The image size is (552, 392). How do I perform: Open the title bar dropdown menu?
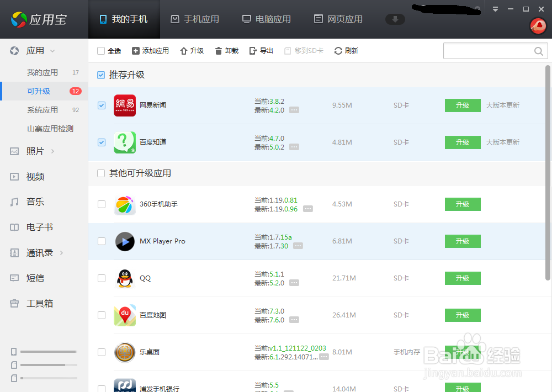495,9
